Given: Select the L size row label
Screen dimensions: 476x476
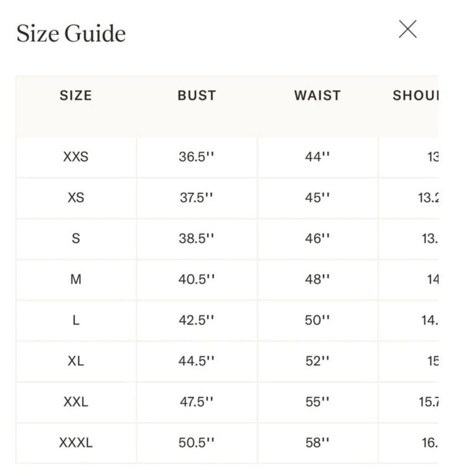Looking at the screenshot, I should [76, 320].
